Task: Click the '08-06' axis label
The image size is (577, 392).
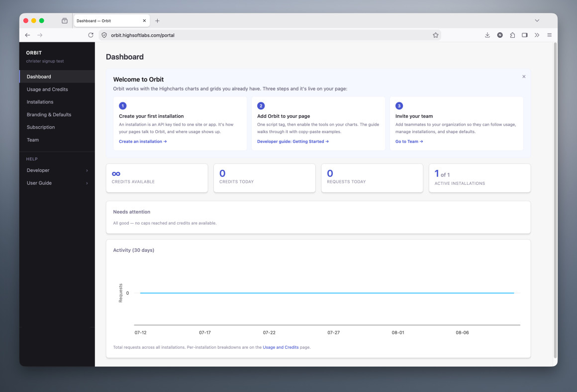Action: [x=462, y=333]
